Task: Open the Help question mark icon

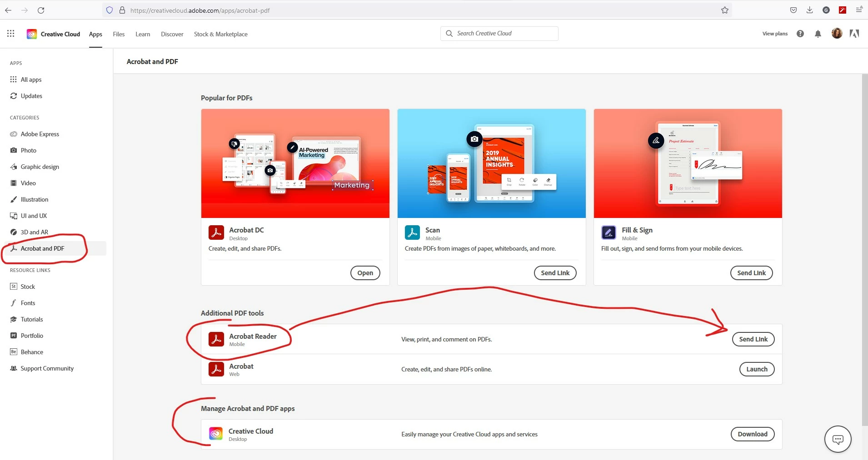Action: [800, 34]
